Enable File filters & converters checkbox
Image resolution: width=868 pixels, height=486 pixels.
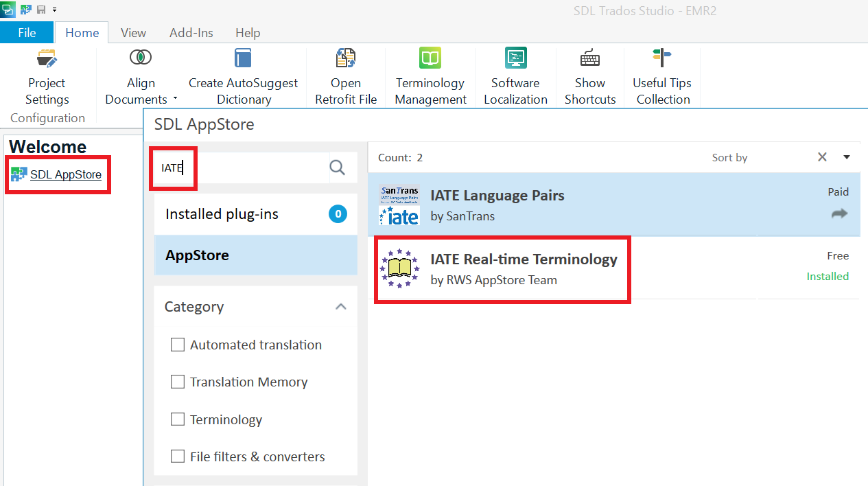178,456
